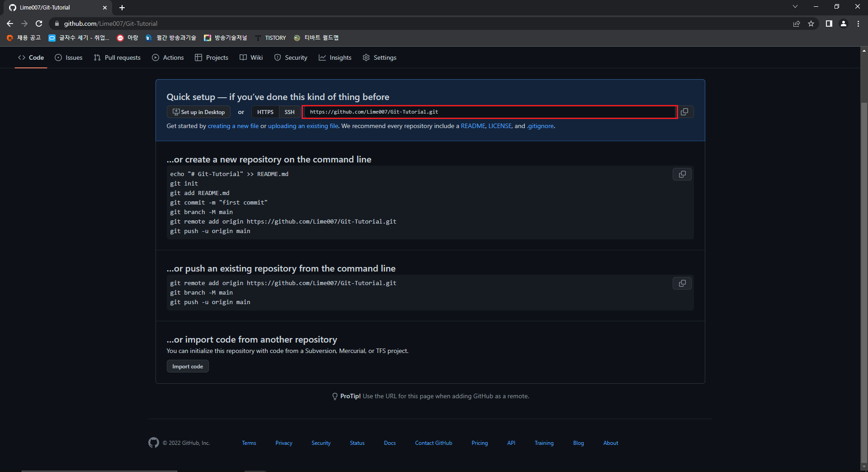This screenshot has height=472, width=868.
Task: Open the Wiki tab
Action: 251,57
